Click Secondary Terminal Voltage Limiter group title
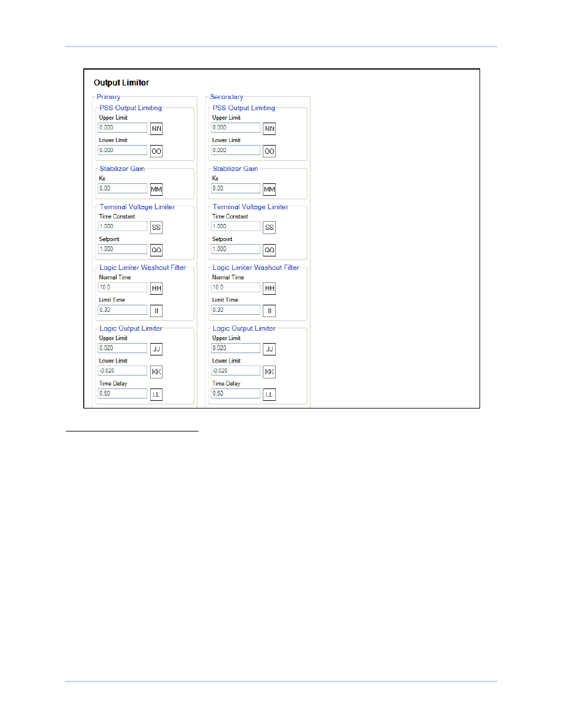562x728 pixels. [x=250, y=207]
